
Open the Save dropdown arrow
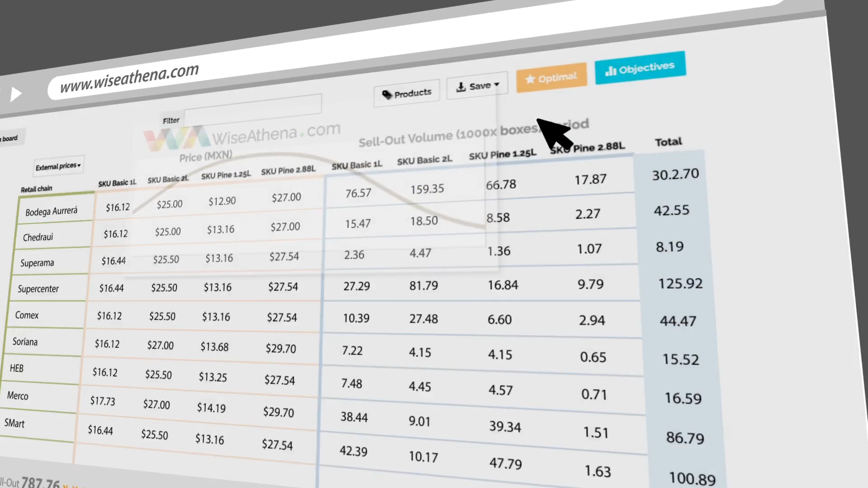(496, 84)
